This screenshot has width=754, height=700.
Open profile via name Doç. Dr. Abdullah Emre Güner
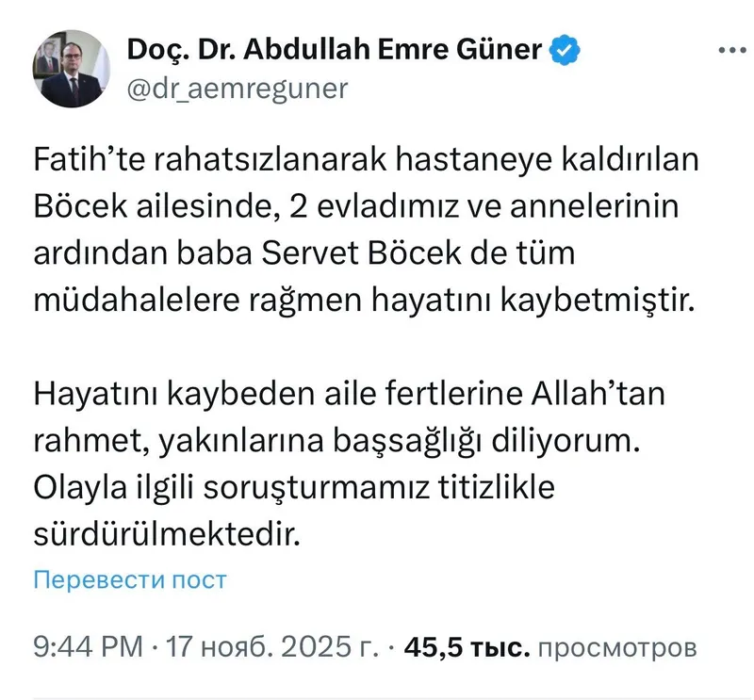pos(335,50)
